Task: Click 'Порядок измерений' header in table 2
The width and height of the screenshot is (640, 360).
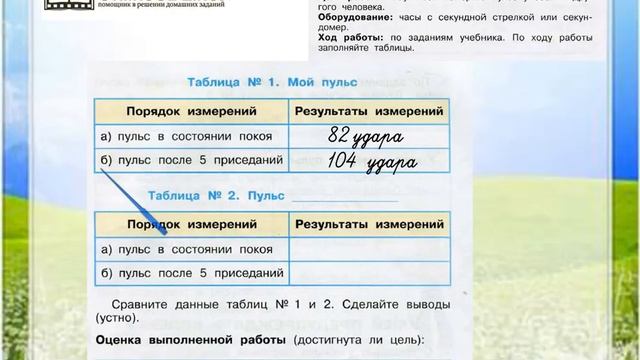Action: 192,224
